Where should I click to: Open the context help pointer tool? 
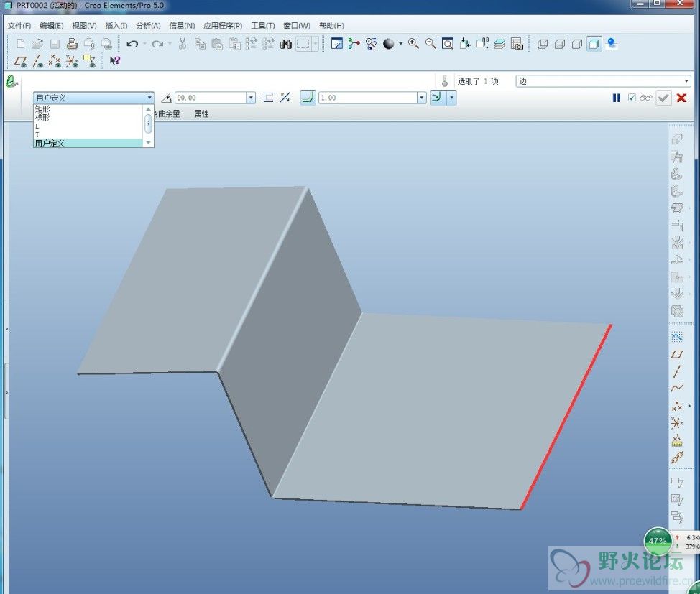click(x=115, y=61)
